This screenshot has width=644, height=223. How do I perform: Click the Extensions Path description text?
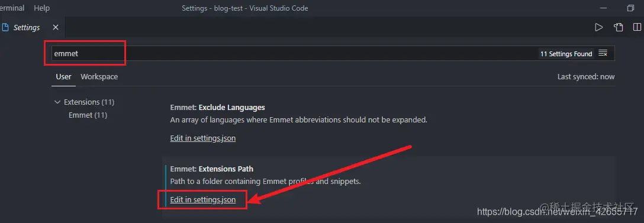[265, 181]
